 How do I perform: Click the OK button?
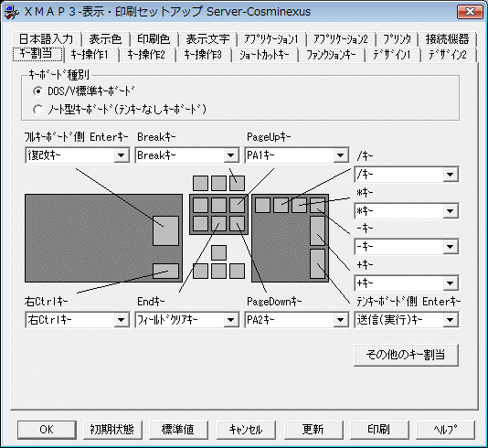pos(47,430)
